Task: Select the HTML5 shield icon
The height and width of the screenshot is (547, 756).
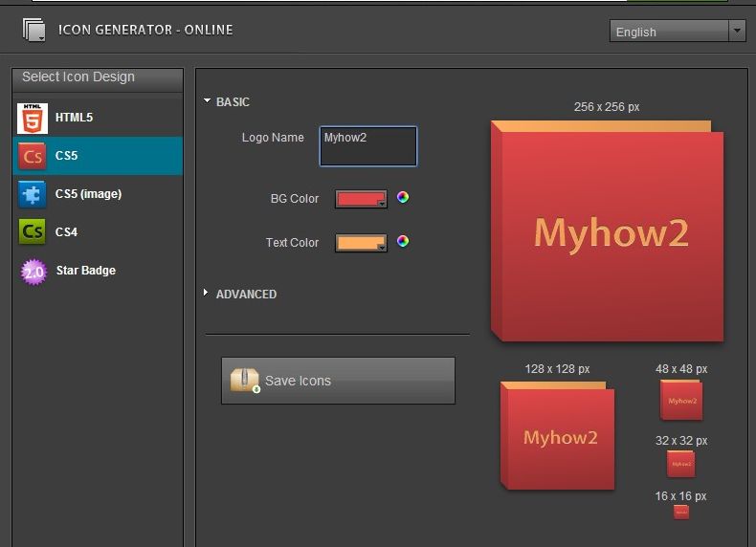Action: pos(33,118)
